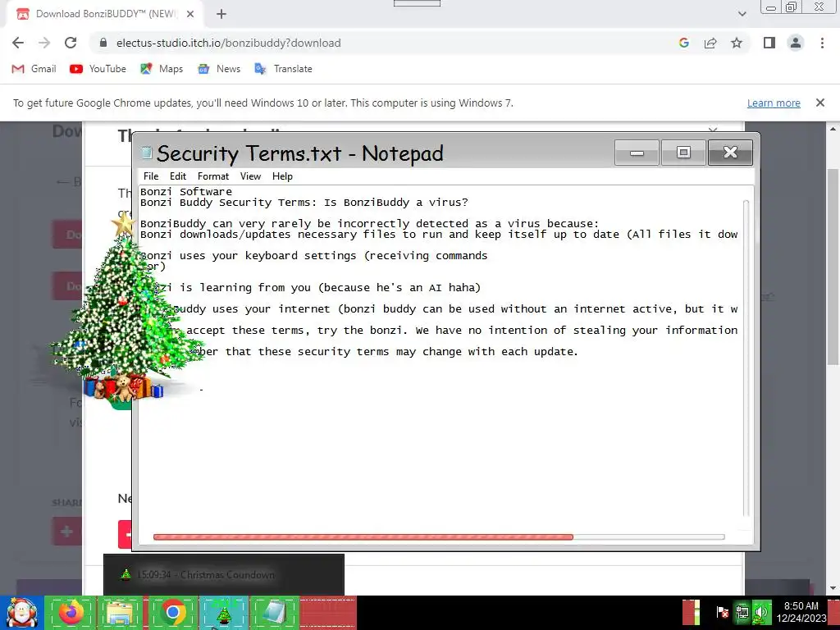This screenshot has width=840, height=630.
Task: Open Notepad Format menu
Action: point(213,176)
